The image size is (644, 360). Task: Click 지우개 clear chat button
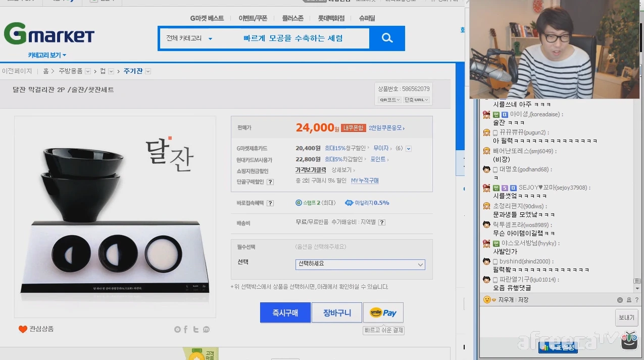(x=506, y=300)
